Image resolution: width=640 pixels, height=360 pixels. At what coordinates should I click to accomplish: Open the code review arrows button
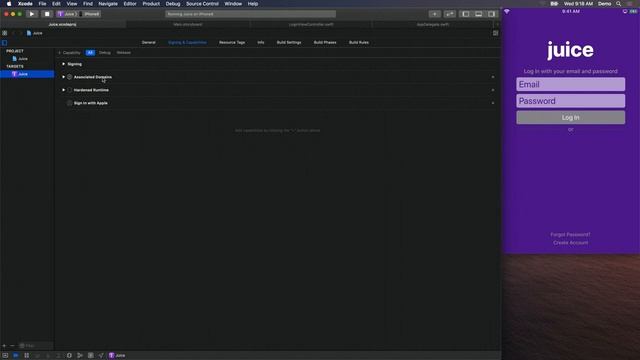[x=450, y=14]
